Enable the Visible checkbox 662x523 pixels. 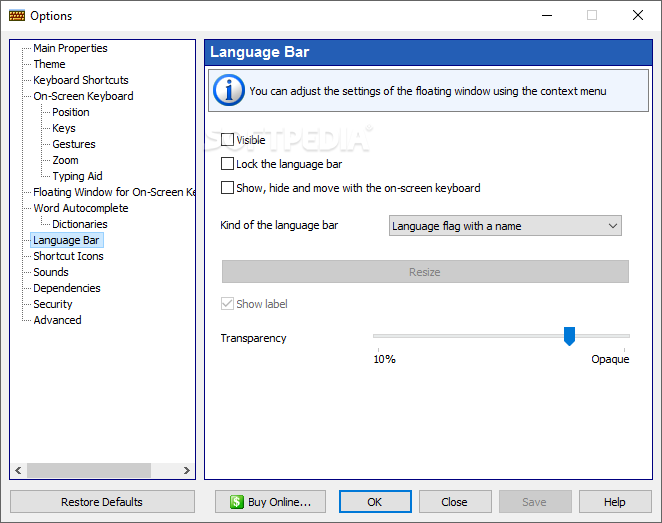[x=227, y=140]
